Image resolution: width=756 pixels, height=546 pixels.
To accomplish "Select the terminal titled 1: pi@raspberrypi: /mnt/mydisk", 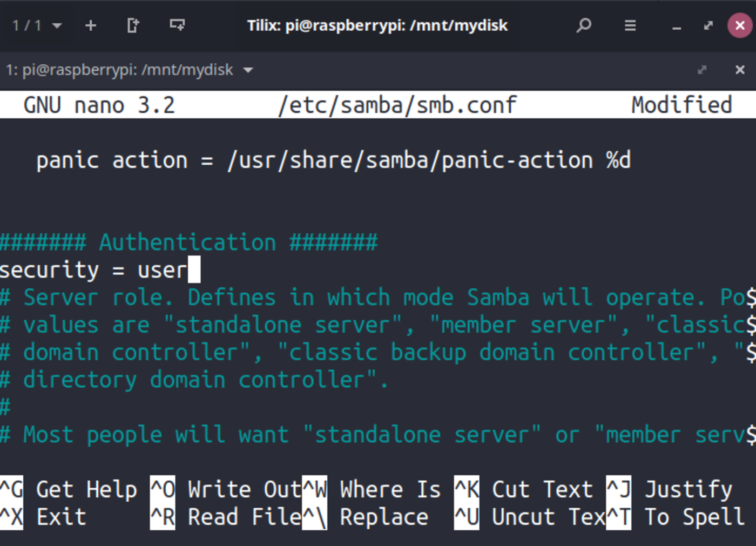I will [119, 70].
